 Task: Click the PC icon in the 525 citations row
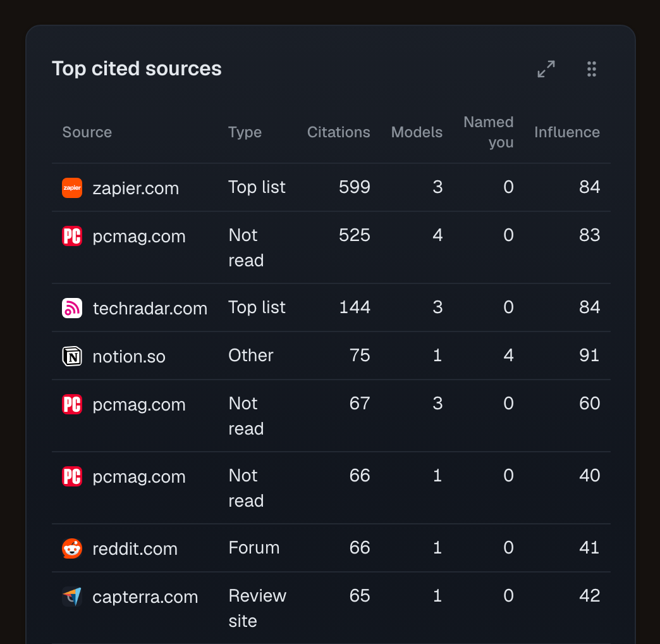click(x=72, y=236)
